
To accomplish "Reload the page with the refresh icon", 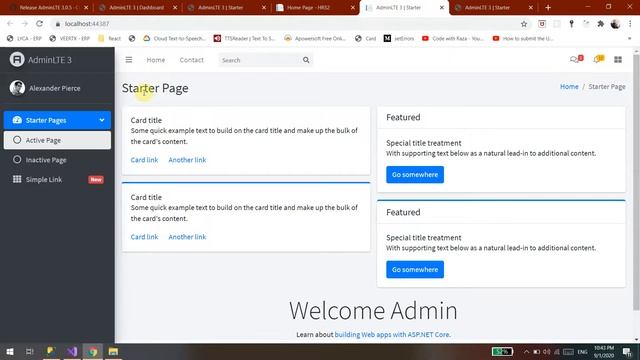I will [39, 24].
